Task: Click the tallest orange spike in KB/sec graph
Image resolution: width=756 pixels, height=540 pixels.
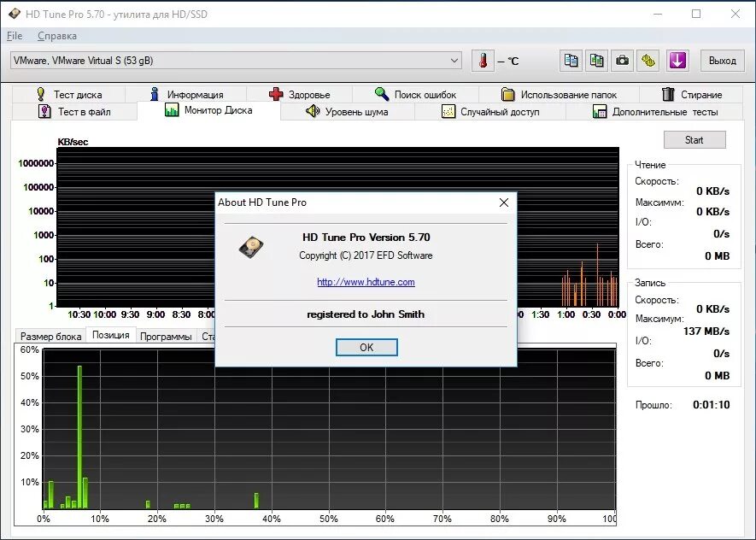Action: (597, 275)
